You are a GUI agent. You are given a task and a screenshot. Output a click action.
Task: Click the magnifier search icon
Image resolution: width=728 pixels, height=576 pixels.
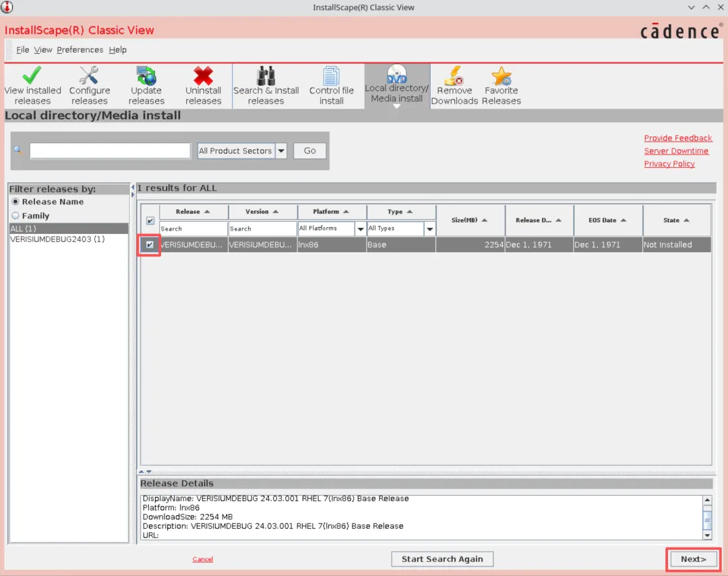[x=18, y=150]
